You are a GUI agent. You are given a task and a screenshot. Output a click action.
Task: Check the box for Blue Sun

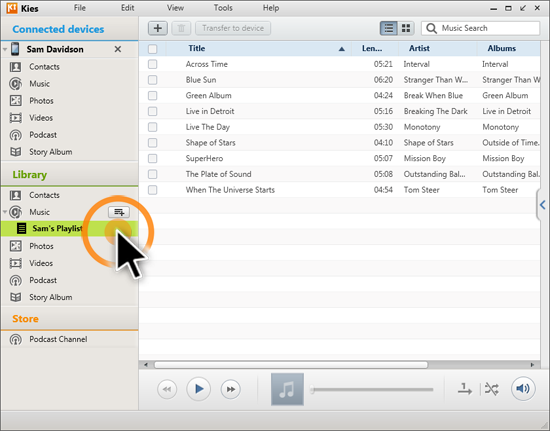[153, 80]
